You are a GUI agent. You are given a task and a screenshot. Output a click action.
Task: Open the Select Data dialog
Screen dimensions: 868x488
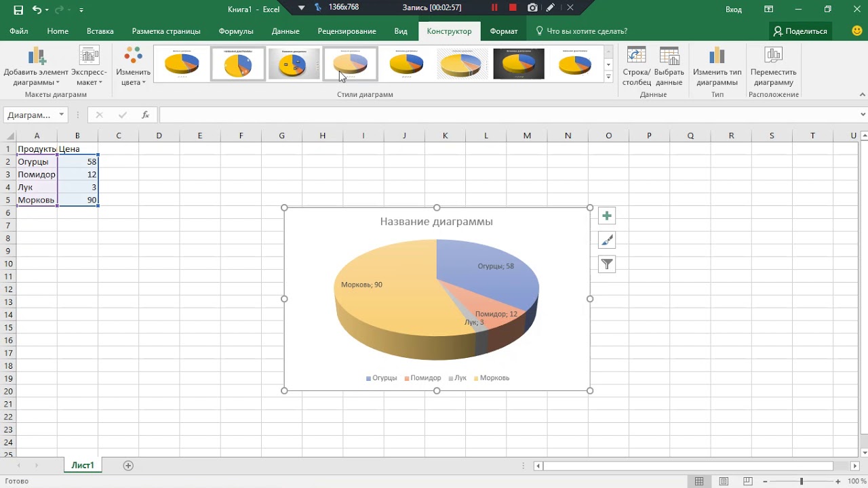point(669,66)
